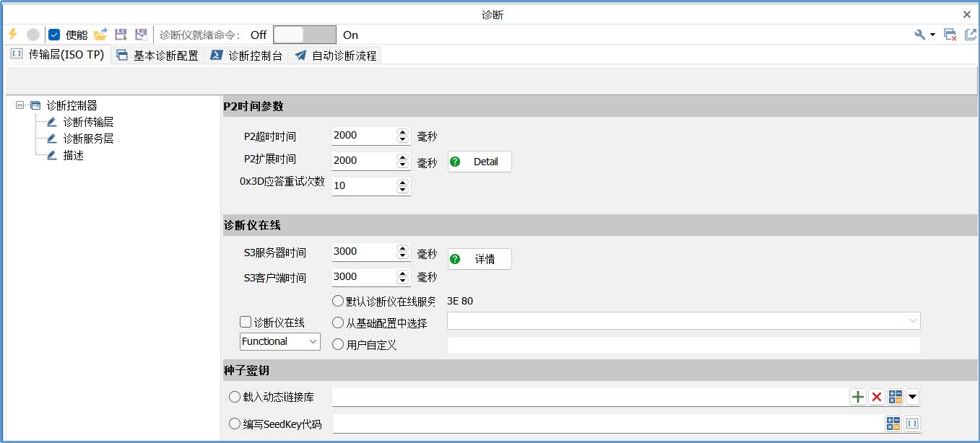This screenshot has height=443, width=980.
Task: Select 诊断传输层 tree item
Action: 88,122
